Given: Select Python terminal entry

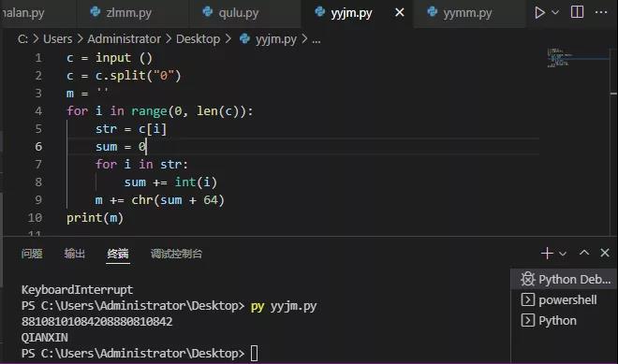Looking at the screenshot, I should click(564, 320).
